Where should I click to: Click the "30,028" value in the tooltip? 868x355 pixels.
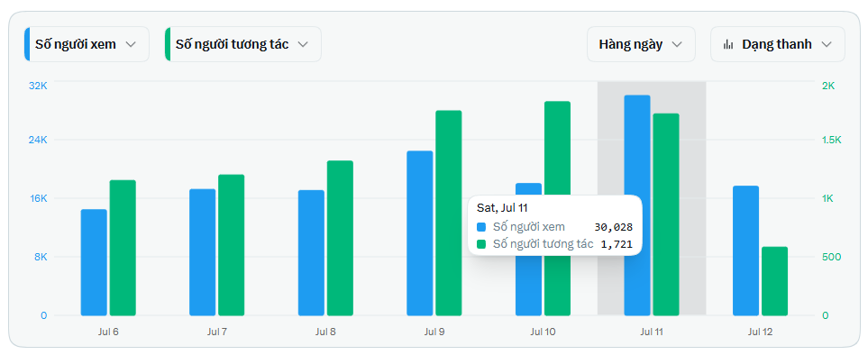coord(613,227)
